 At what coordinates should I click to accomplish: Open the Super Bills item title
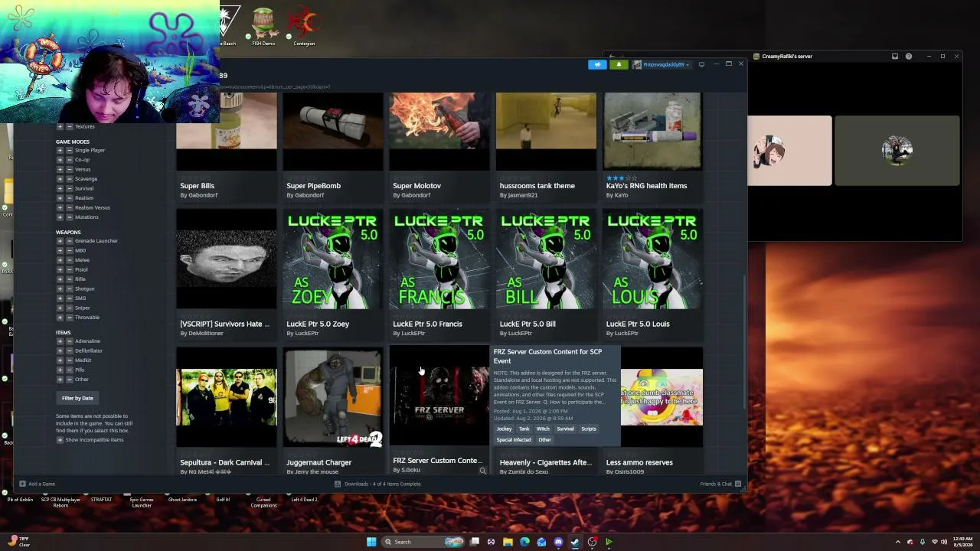(197, 186)
